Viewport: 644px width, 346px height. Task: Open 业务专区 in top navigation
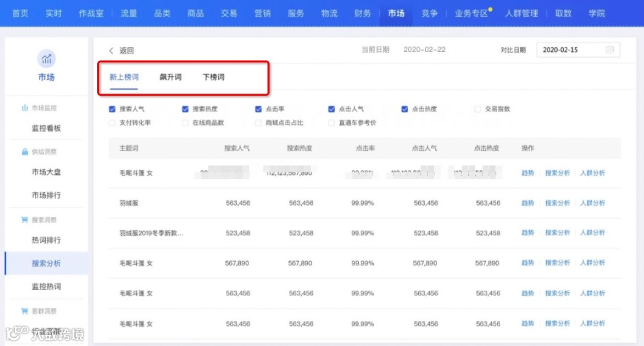point(471,14)
